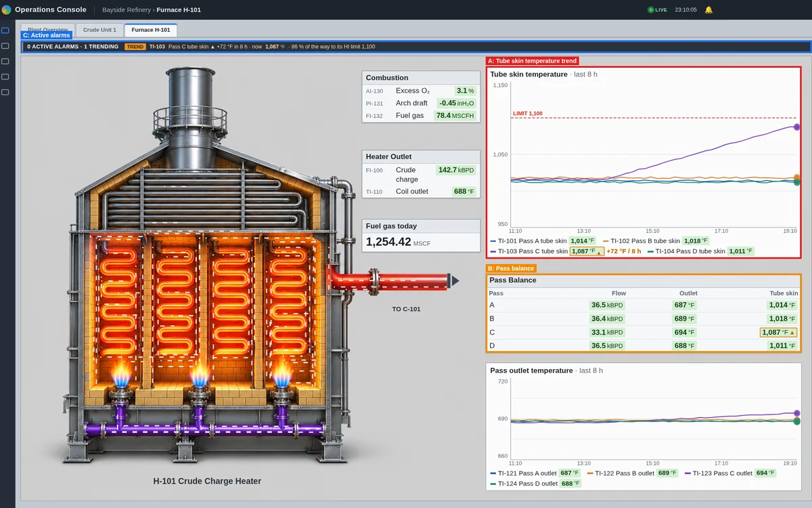Click the Flow column header in Pass Balance
Viewport: 812px width, 508px height.
[x=618, y=293]
